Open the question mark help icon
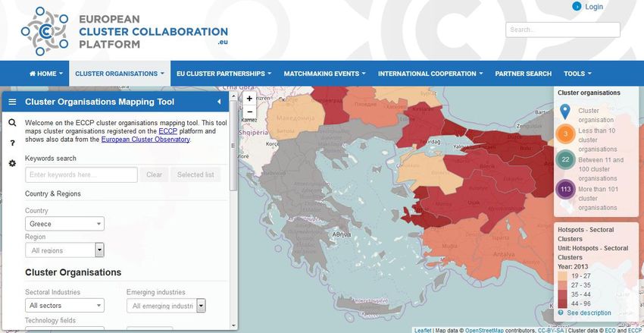Viewport: 644px width, 333px height. click(x=12, y=143)
